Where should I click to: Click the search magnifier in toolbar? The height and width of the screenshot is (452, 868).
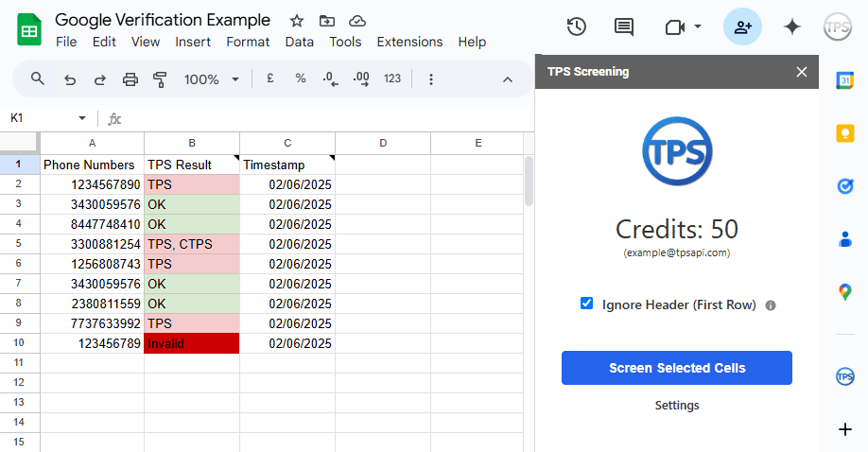click(x=37, y=79)
